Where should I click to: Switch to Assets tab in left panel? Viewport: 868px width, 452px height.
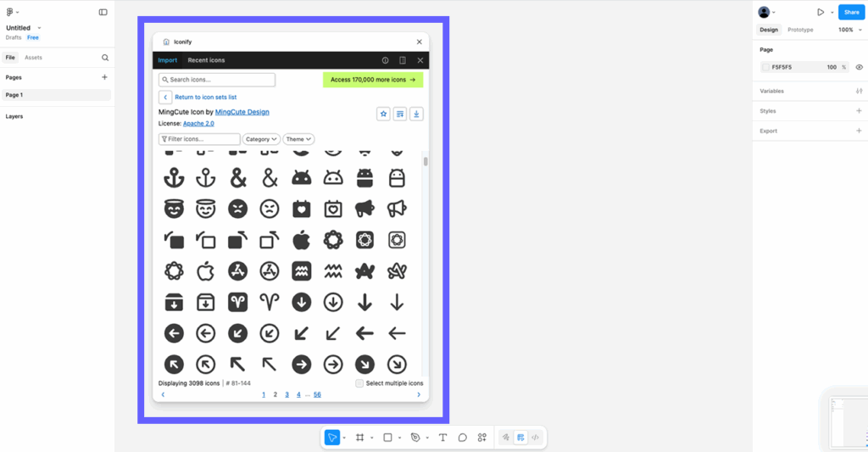[x=33, y=58]
